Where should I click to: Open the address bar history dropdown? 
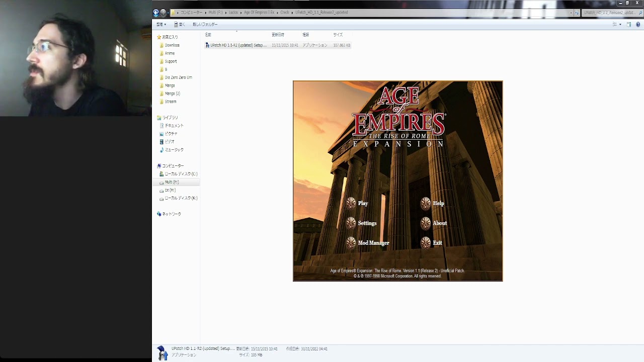[571, 13]
